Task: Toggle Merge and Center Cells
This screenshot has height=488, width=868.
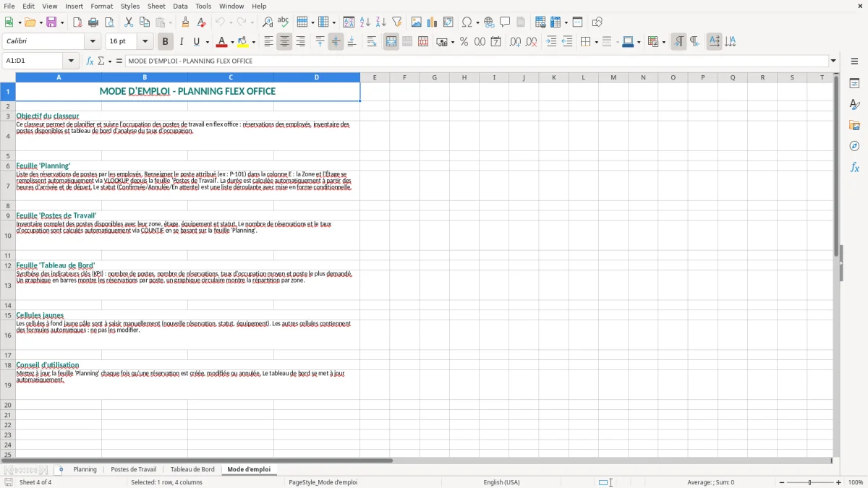Action: click(391, 42)
